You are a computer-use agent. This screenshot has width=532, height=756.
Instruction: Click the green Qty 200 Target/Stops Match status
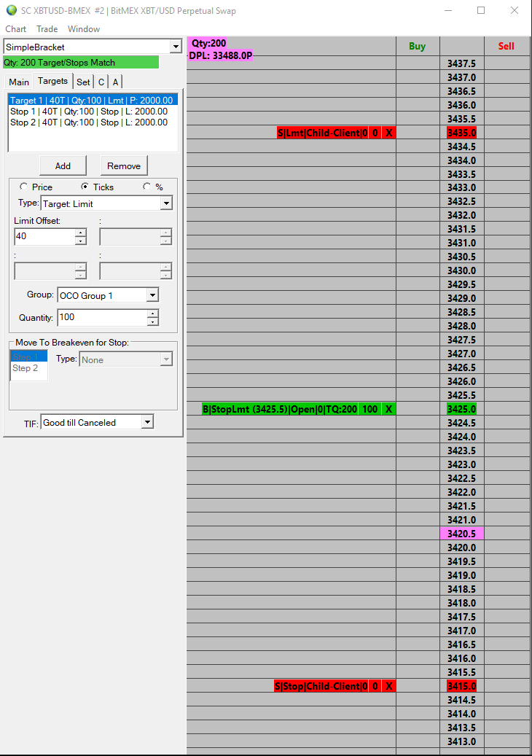click(x=81, y=62)
